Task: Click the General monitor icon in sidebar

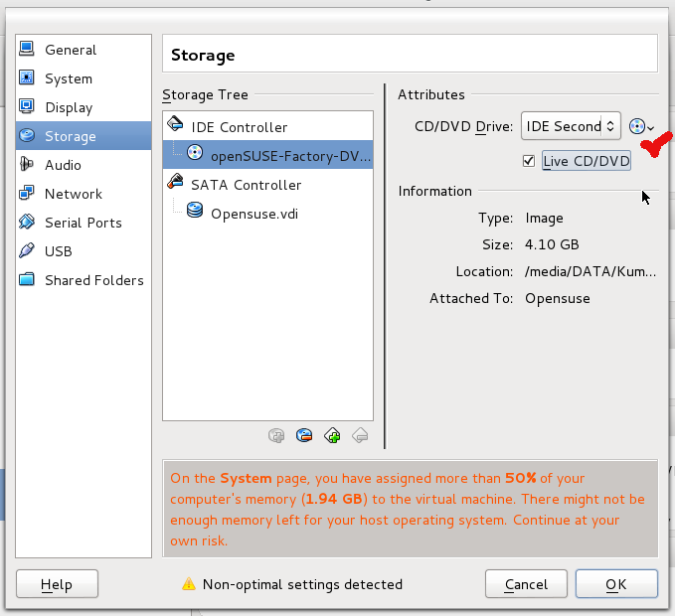Action: (x=26, y=49)
